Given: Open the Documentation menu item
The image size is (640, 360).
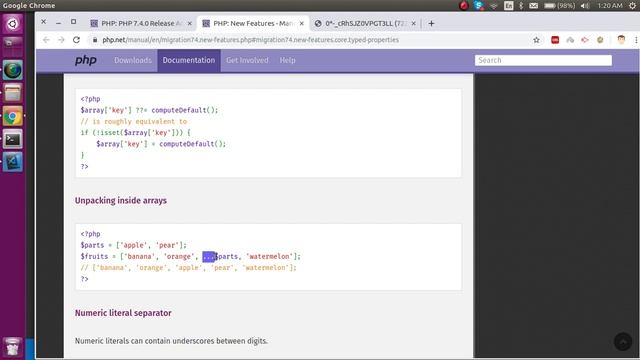Looking at the screenshot, I should (x=189, y=60).
